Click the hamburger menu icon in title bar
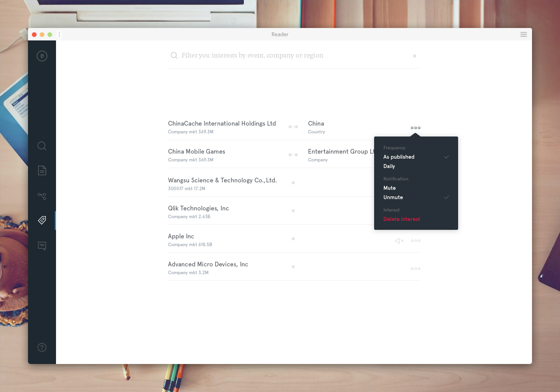 [523, 35]
